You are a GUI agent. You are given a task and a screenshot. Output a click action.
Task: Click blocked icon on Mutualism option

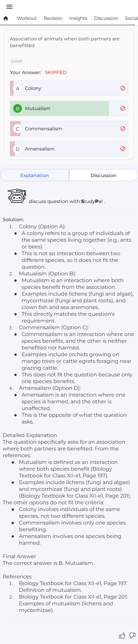[x=123, y=108]
